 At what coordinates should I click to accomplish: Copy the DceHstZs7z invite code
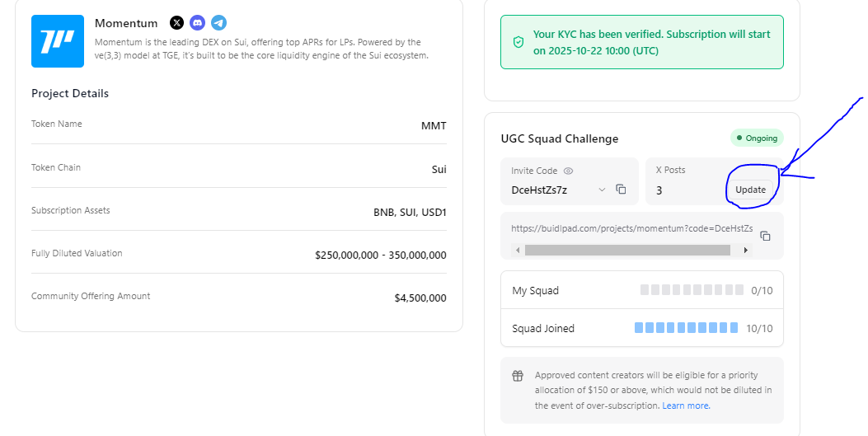pos(622,190)
